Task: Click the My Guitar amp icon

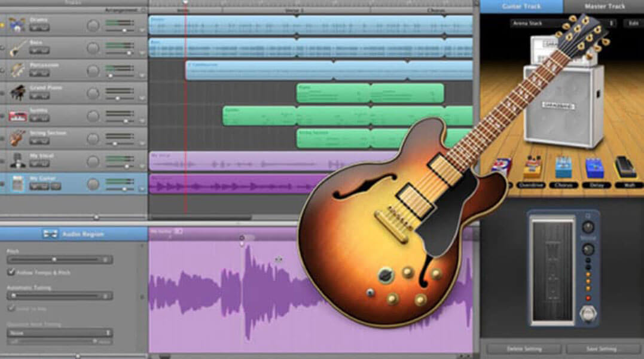Action: (17, 184)
